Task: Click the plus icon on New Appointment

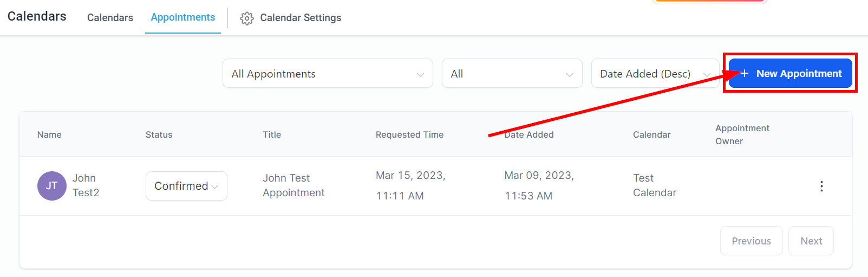Action: (745, 73)
